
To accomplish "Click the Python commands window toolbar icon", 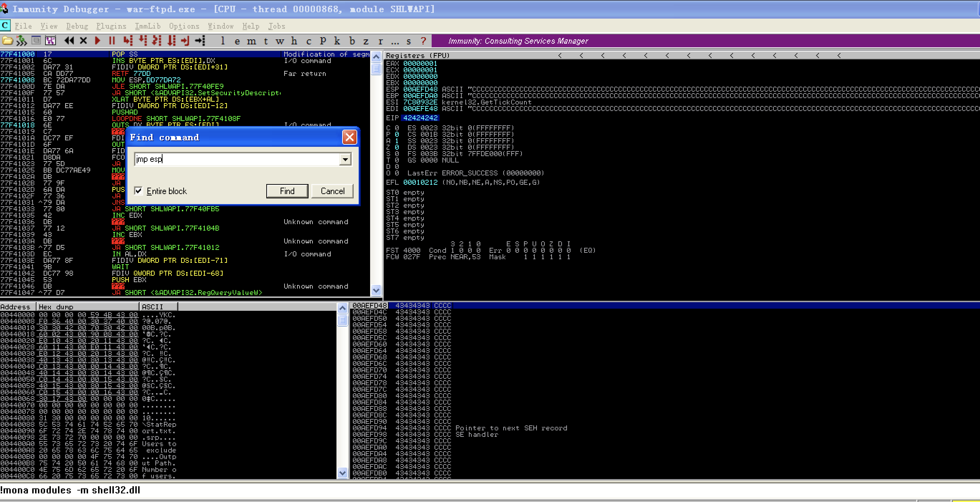I will (x=36, y=40).
